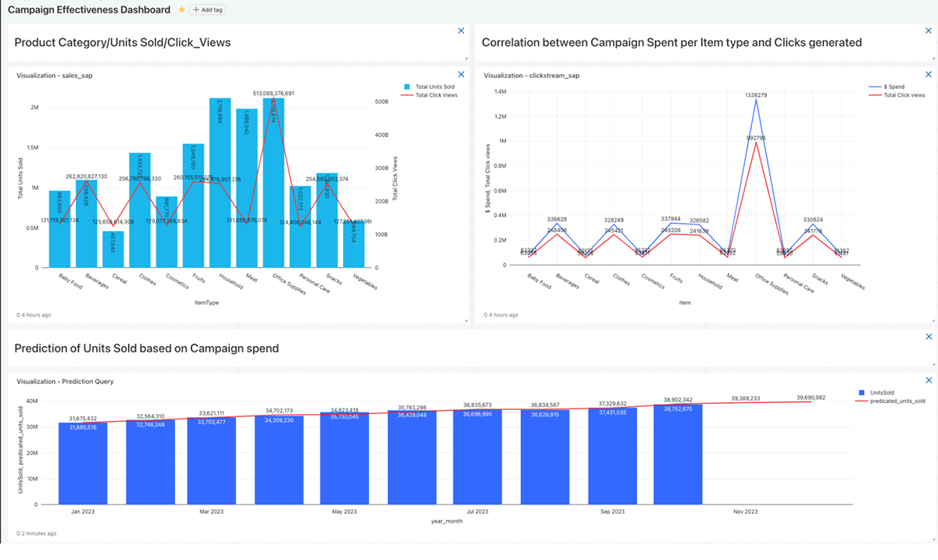This screenshot has width=938, height=560.
Task: Remove the Product Category/Units Sold/Click_Views text widget
Action: click(x=460, y=30)
